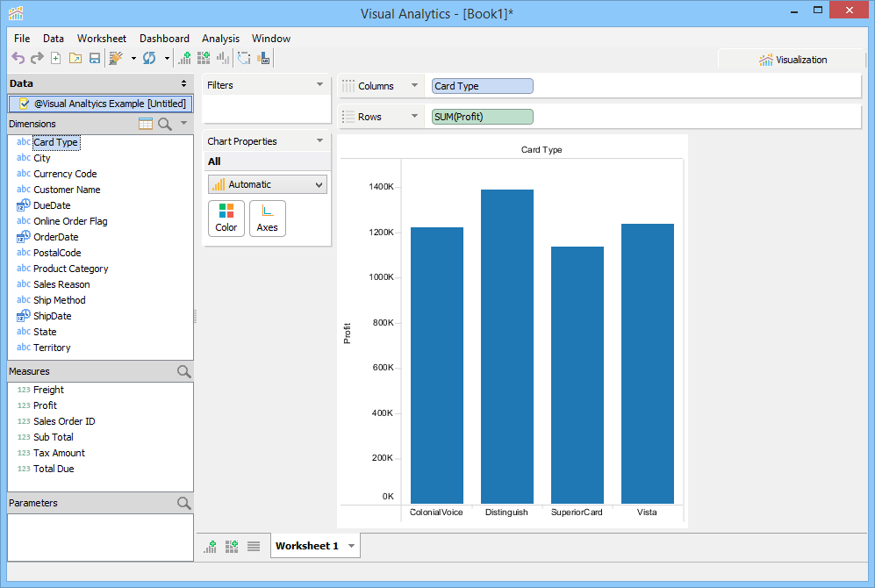The height and width of the screenshot is (588, 875).
Task: Click the Visualization panel button
Action: [x=793, y=60]
